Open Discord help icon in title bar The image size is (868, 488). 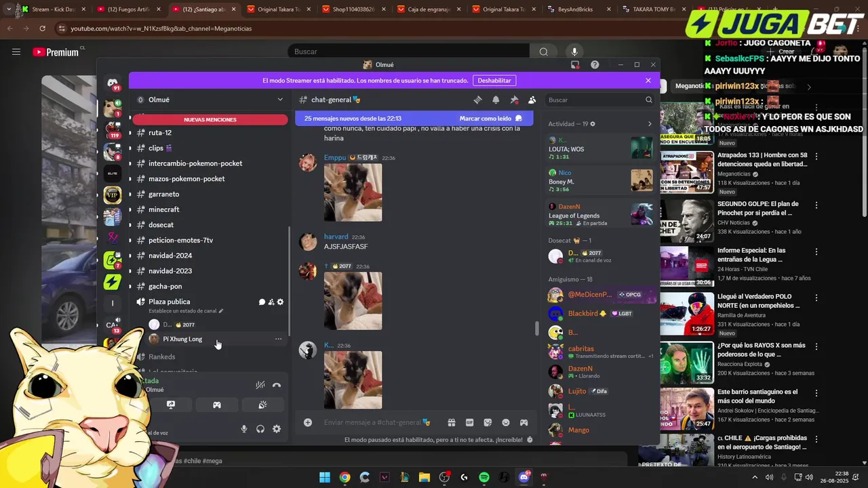point(595,65)
